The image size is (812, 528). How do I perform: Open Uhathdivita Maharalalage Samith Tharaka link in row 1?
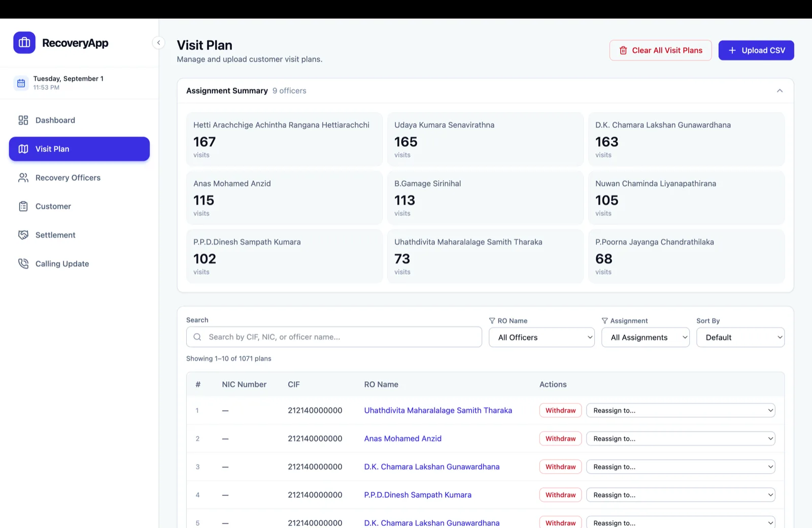(x=438, y=410)
